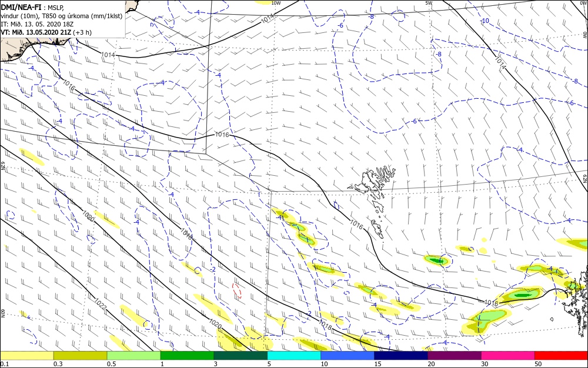Click the pink 30–50 legend swatch
This screenshot has width=588, height=368.
click(x=508, y=356)
